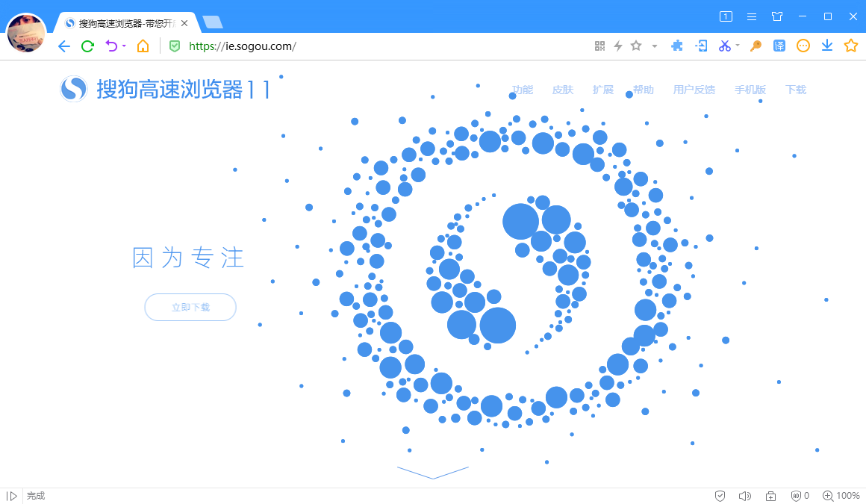The width and height of the screenshot is (866, 504).
Task: Bookmark this page with gray star
Action: coord(636,46)
